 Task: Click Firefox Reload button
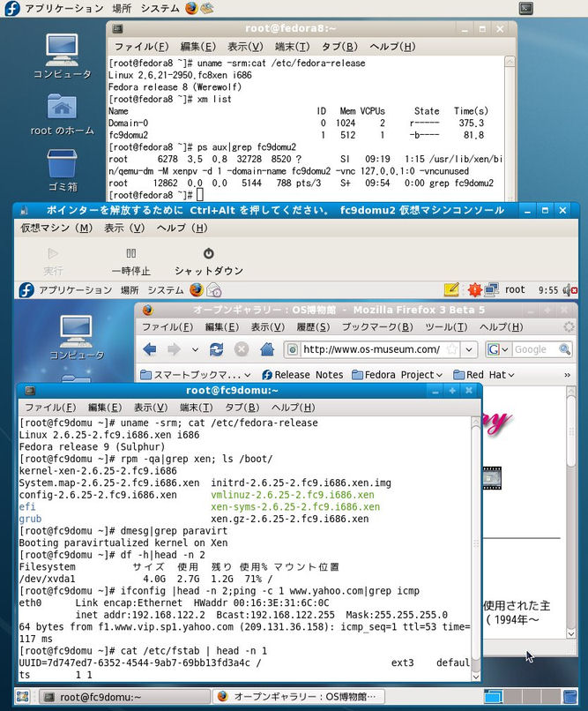(217, 349)
